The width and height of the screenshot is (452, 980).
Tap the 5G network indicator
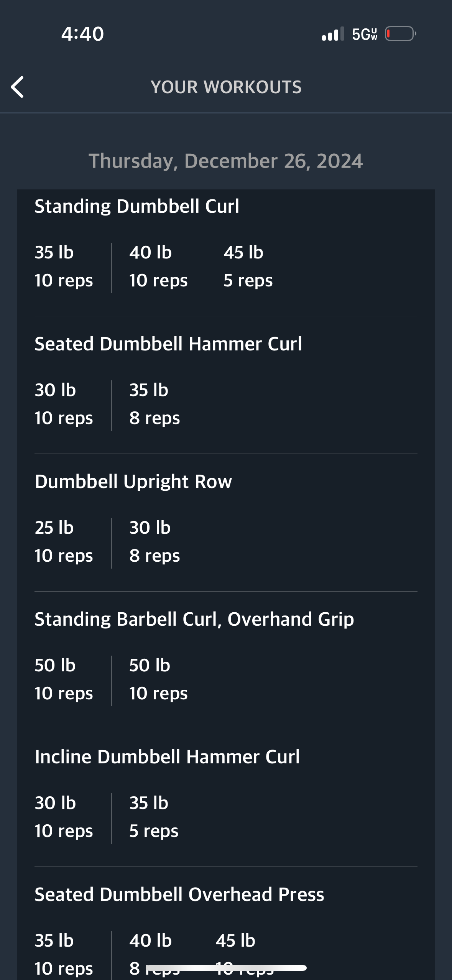click(x=365, y=34)
